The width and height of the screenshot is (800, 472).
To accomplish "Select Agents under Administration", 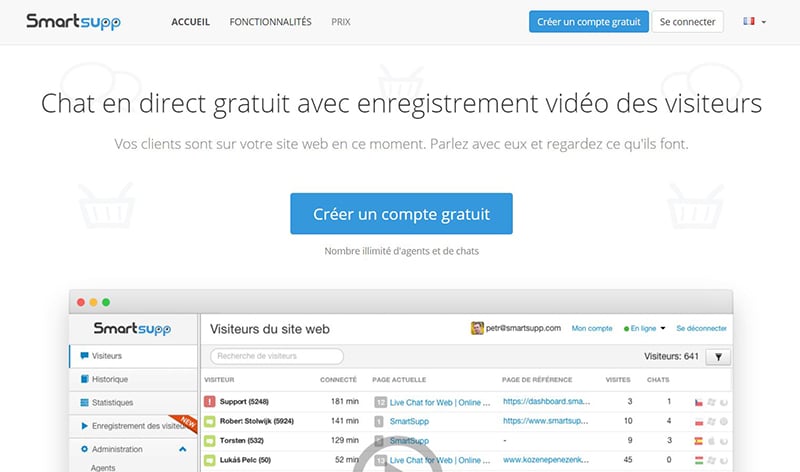I will (x=103, y=467).
